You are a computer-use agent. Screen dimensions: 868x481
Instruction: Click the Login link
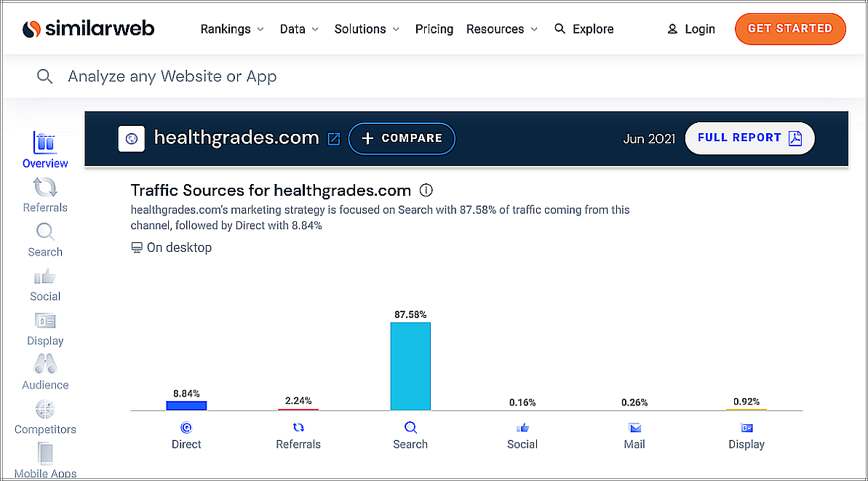691,29
